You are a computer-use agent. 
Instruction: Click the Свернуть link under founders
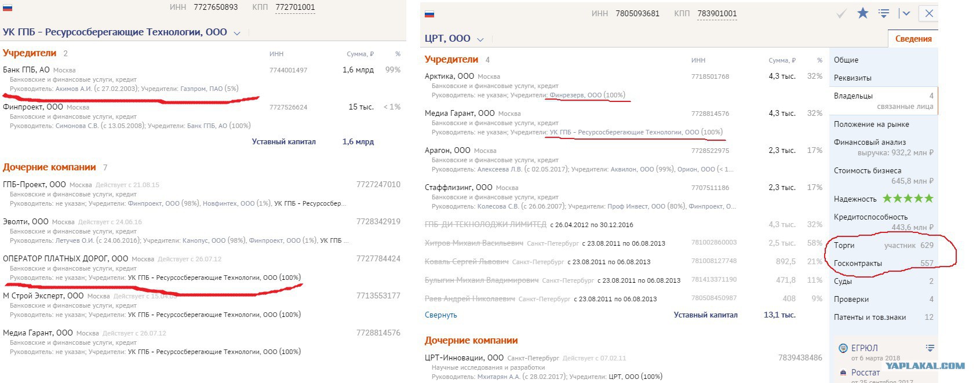click(441, 315)
